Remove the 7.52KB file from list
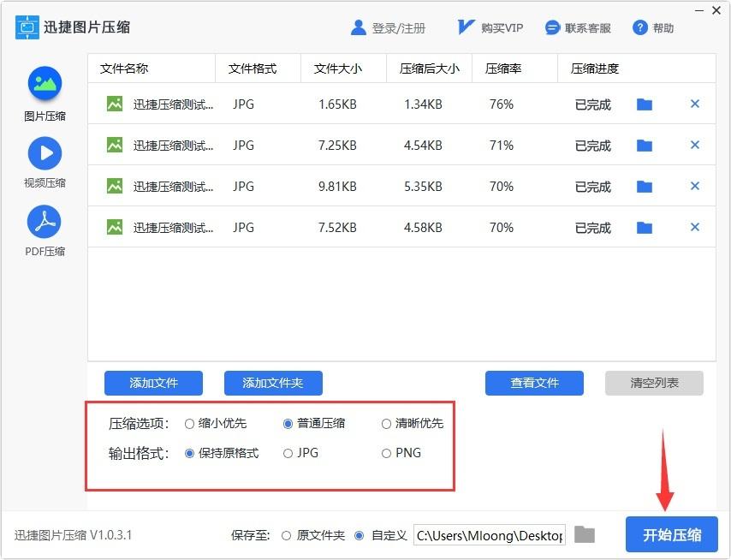The height and width of the screenshot is (560, 731). (695, 227)
